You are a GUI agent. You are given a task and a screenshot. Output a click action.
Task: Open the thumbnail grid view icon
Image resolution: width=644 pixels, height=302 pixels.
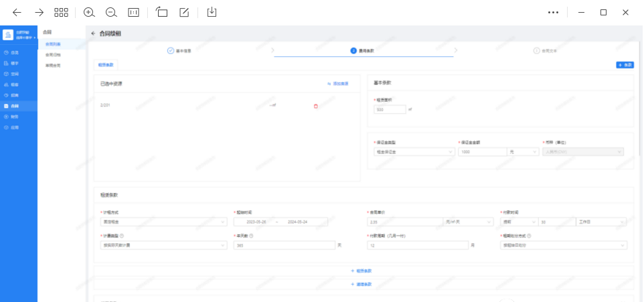coord(62,12)
